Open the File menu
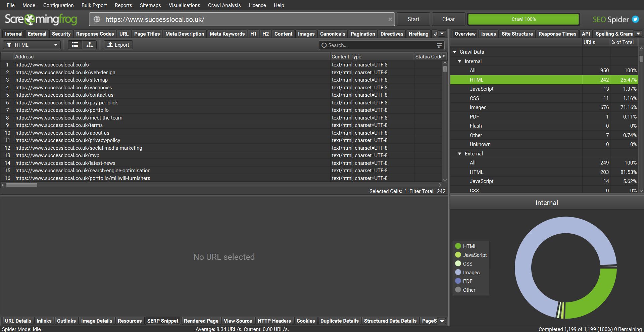This screenshot has height=332, width=644. pos(11,5)
